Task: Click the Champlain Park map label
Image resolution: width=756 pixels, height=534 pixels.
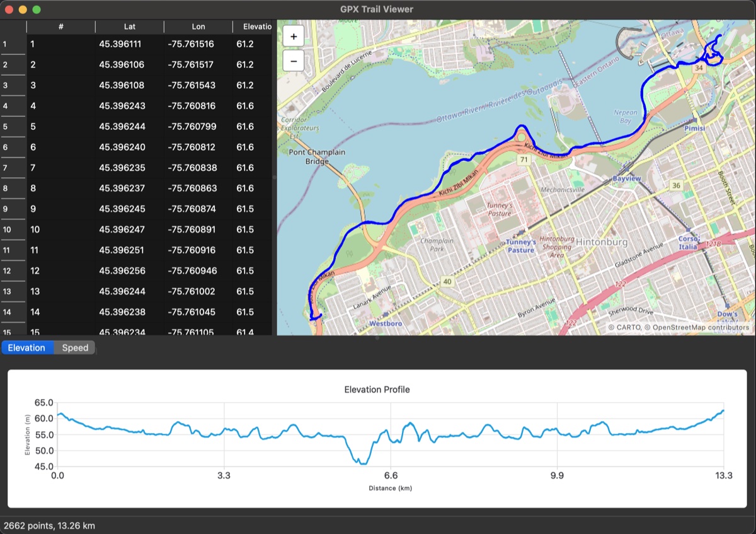Action: pyautogui.click(x=437, y=245)
